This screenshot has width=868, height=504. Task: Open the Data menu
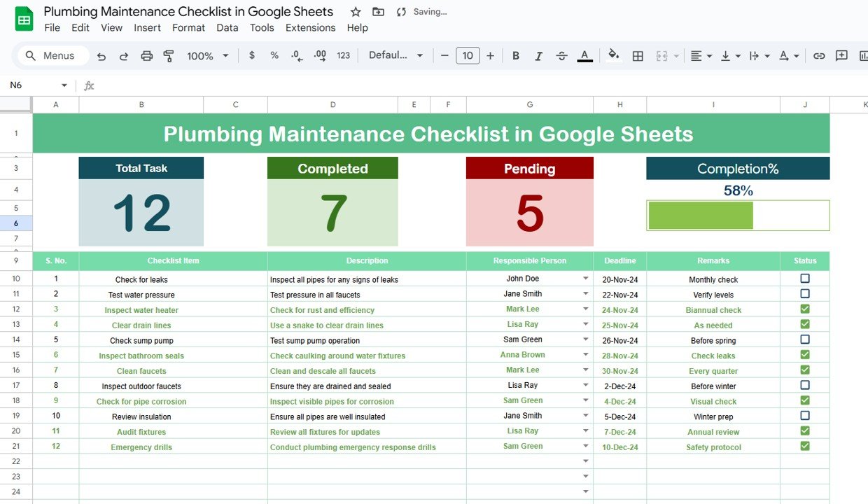pyautogui.click(x=227, y=28)
